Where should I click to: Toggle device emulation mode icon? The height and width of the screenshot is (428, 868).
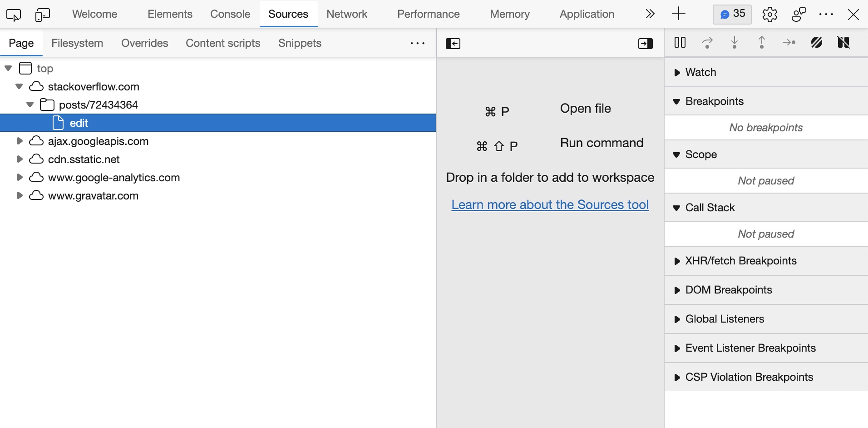point(43,15)
